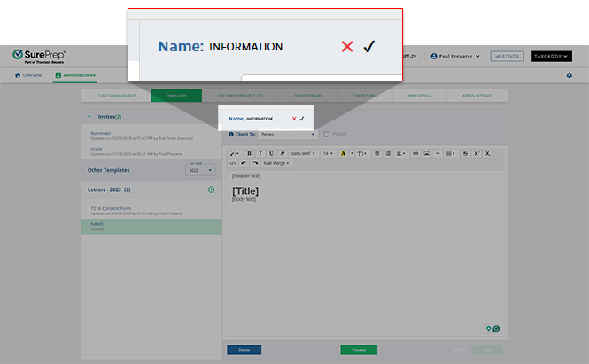Open the Questionnaire tab
The image size is (589, 364).
(308, 96)
